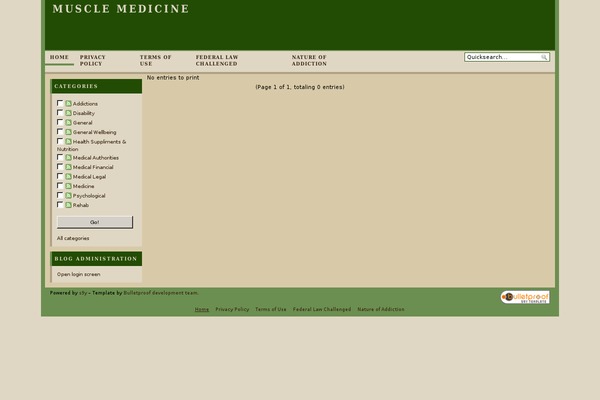Check the Addictions category checkbox
The width and height of the screenshot is (600, 400).
click(x=60, y=103)
